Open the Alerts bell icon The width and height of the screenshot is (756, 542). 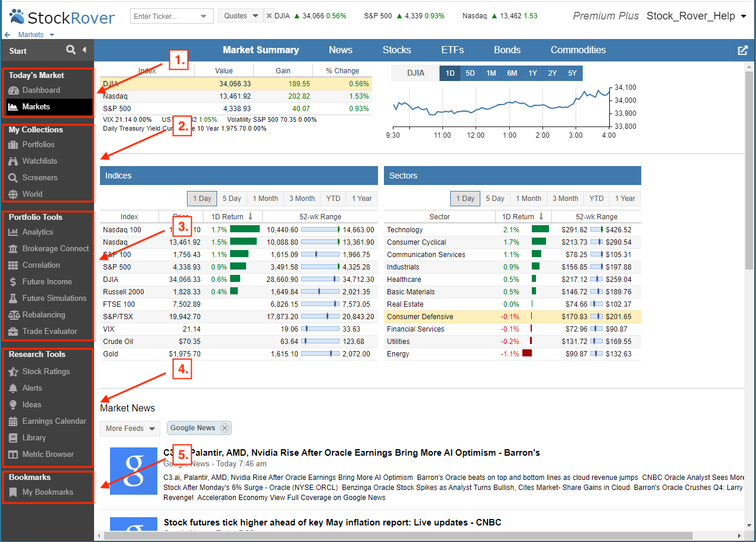(13, 388)
